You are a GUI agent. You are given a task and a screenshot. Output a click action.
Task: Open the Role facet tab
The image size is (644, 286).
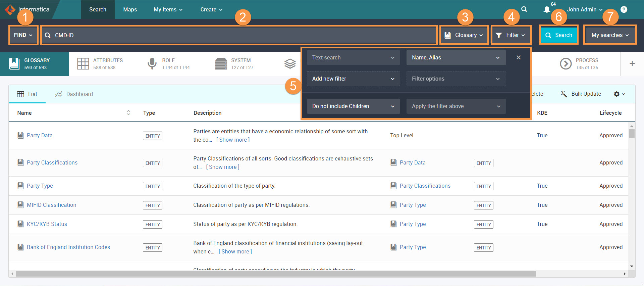(x=168, y=64)
